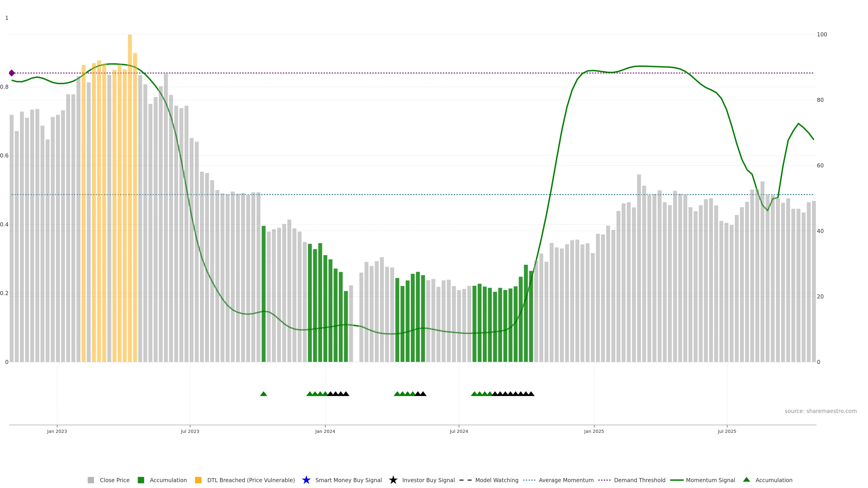Click the green Accumulation triangle in legend

(x=746, y=480)
